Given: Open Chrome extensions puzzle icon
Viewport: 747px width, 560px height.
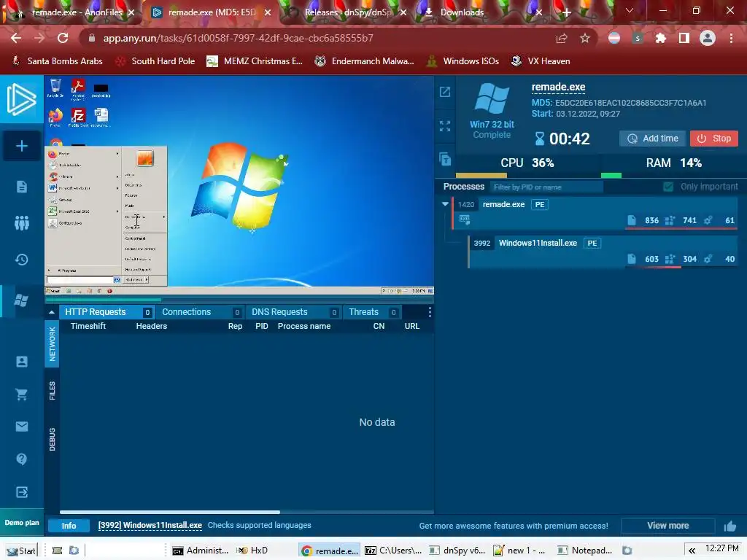Looking at the screenshot, I should pyautogui.click(x=660, y=38).
